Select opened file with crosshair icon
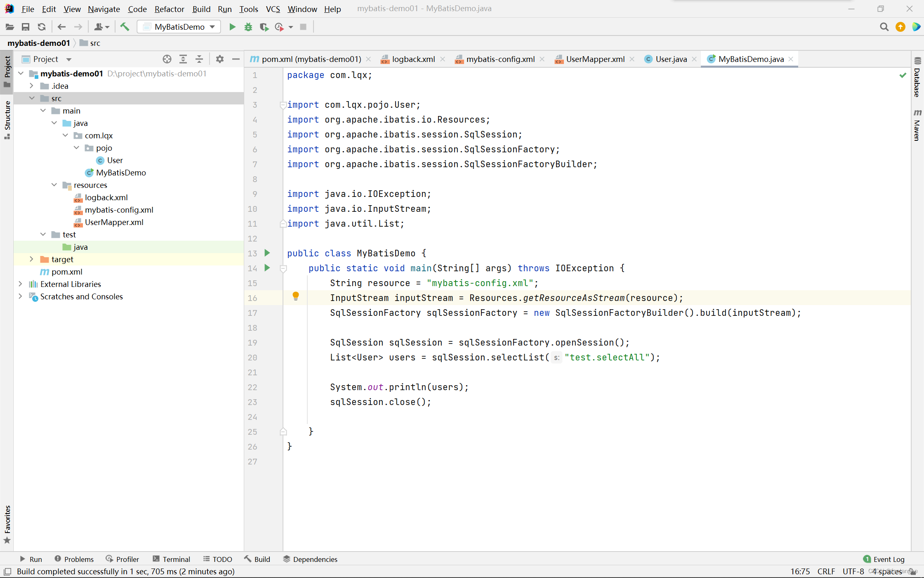Image resolution: width=924 pixels, height=578 pixels. [x=167, y=59]
